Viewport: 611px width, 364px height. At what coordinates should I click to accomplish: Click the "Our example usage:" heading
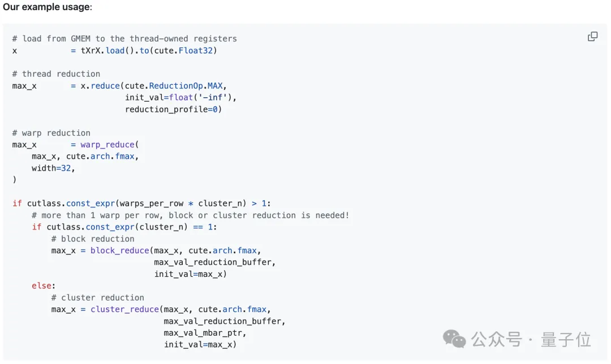[x=48, y=7]
